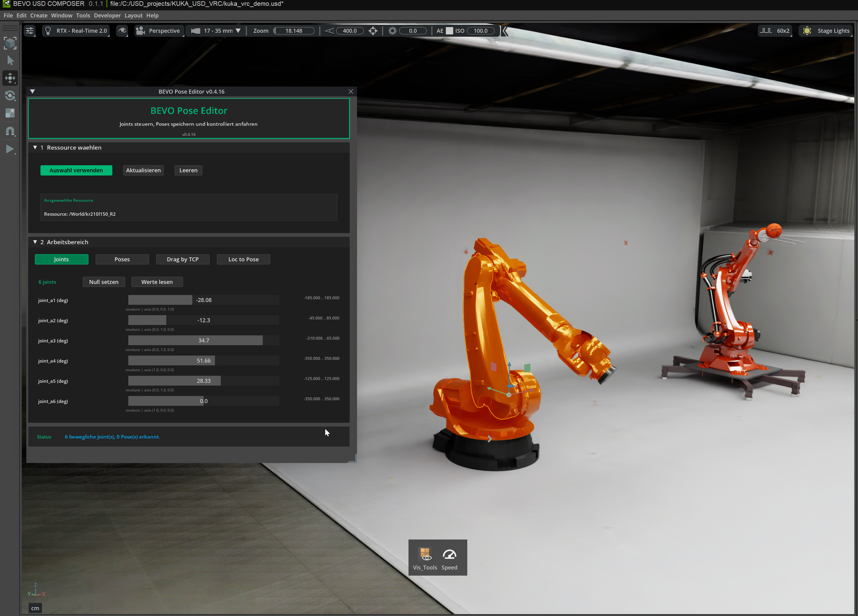Collapse section 1 Ressource waehlen

35,147
